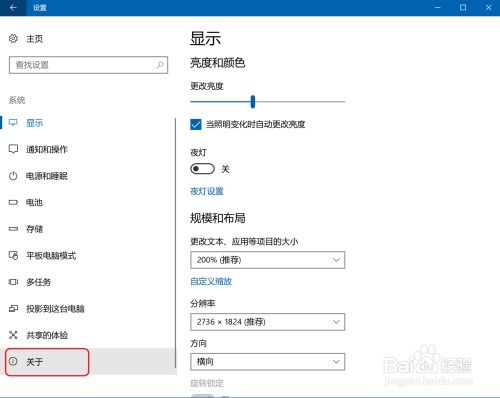Open the 横向 orientation dropdown

click(x=268, y=362)
